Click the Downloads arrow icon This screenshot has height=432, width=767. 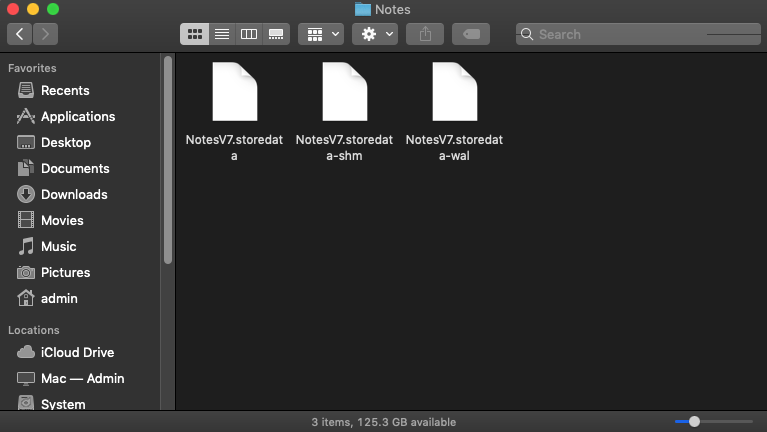pyautogui.click(x=26, y=194)
